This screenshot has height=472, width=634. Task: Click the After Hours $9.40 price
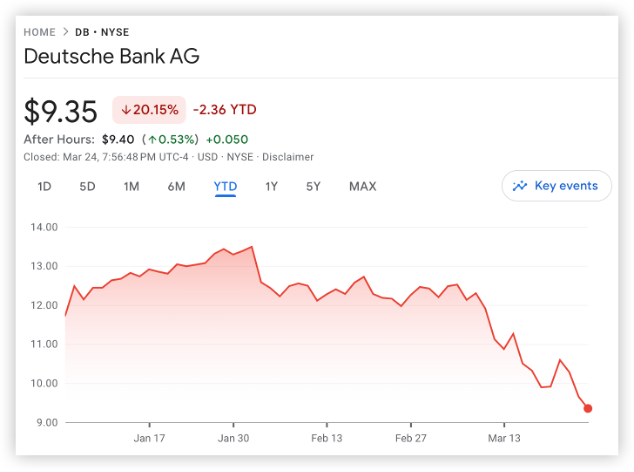point(118,139)
